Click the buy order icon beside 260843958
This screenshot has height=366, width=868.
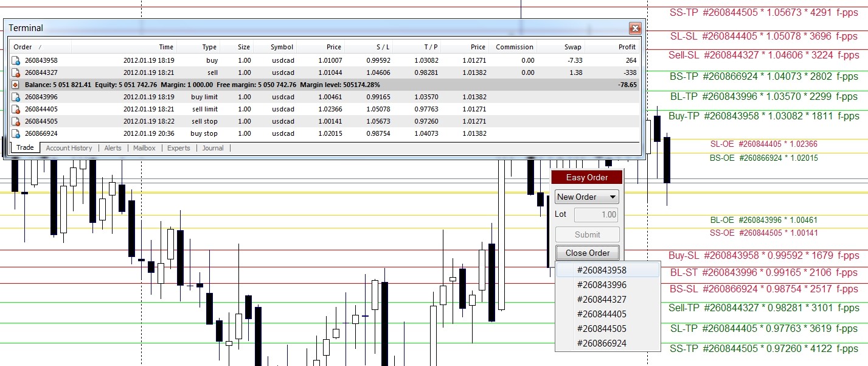(15, 60)
